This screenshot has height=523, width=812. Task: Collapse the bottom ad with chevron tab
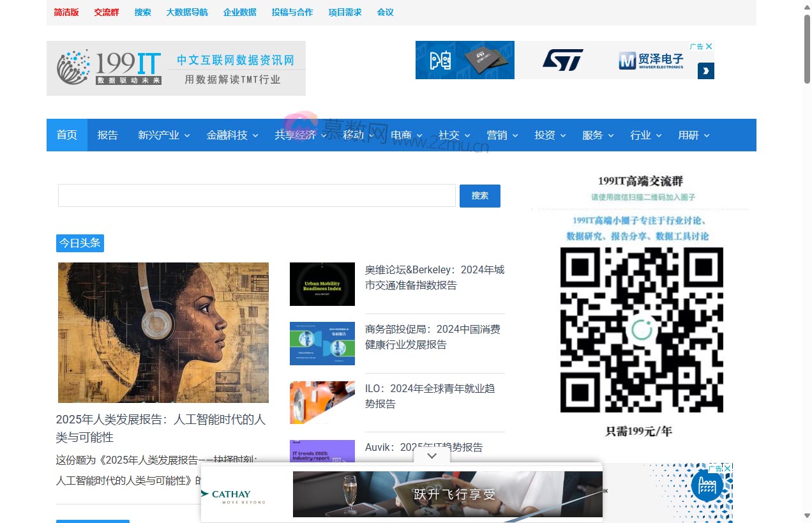432,456
